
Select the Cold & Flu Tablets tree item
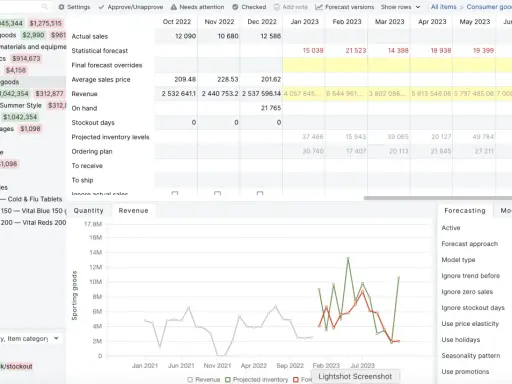(x=35, y=199)
